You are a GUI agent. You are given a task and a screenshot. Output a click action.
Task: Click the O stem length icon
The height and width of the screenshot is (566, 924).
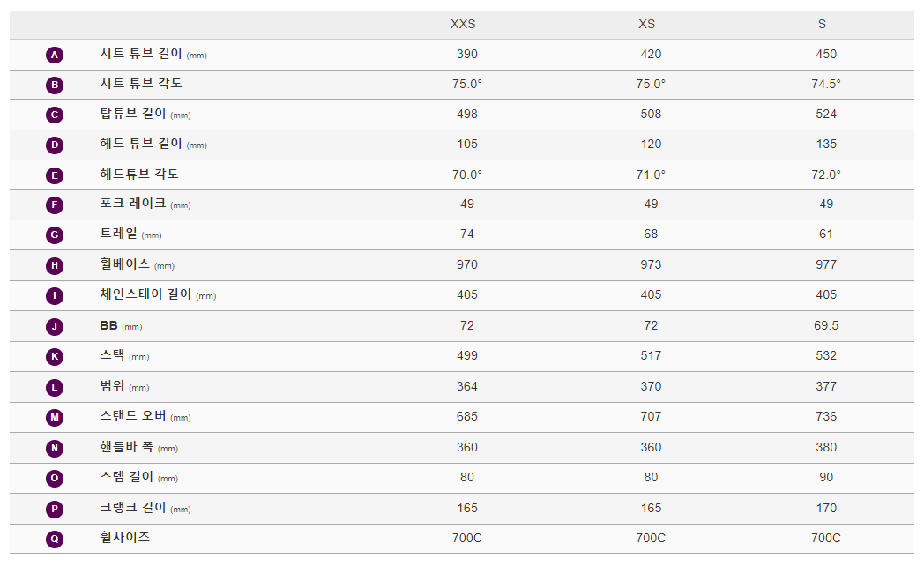point(55,479)
